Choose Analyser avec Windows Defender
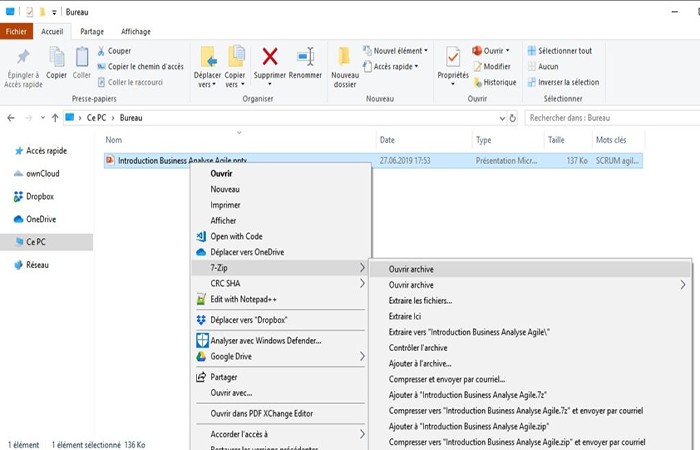 [280, 341]
